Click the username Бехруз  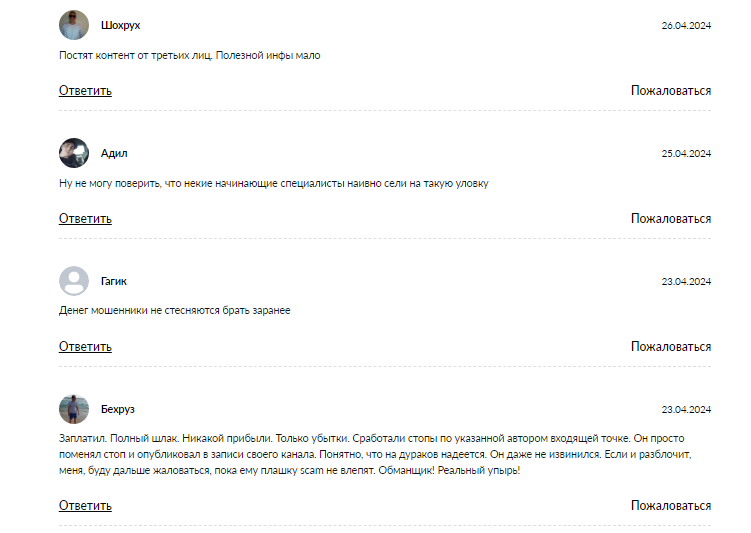click(118, 409)
